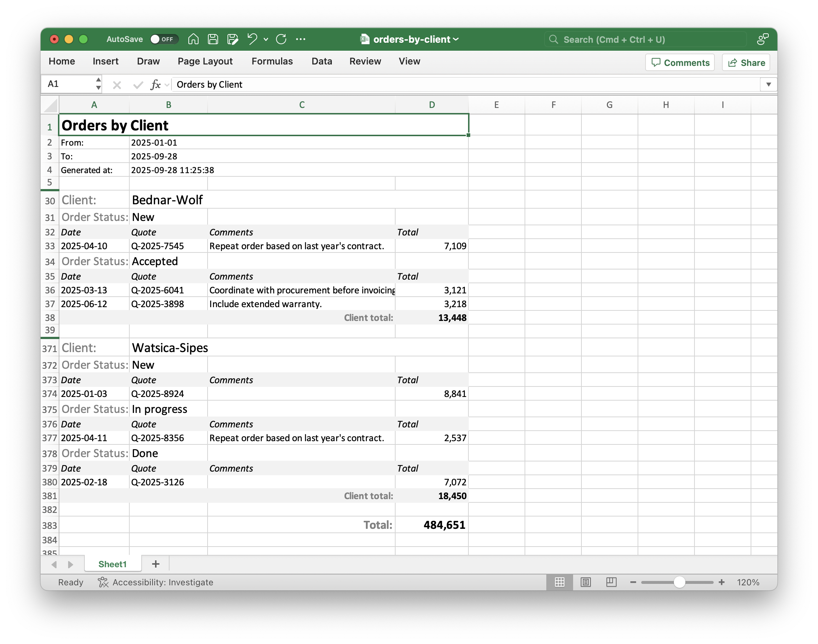Click the zoom slider handle
The image size is (818, 644).
679,582
